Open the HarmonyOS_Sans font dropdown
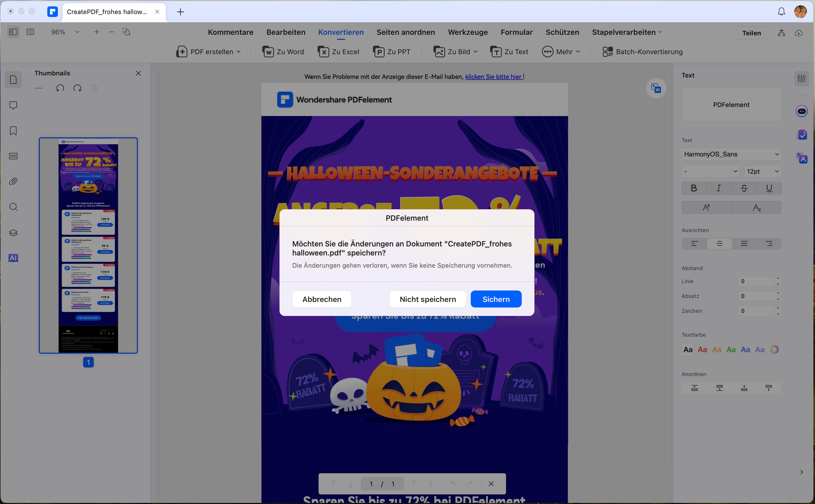 tap(731, 154)
